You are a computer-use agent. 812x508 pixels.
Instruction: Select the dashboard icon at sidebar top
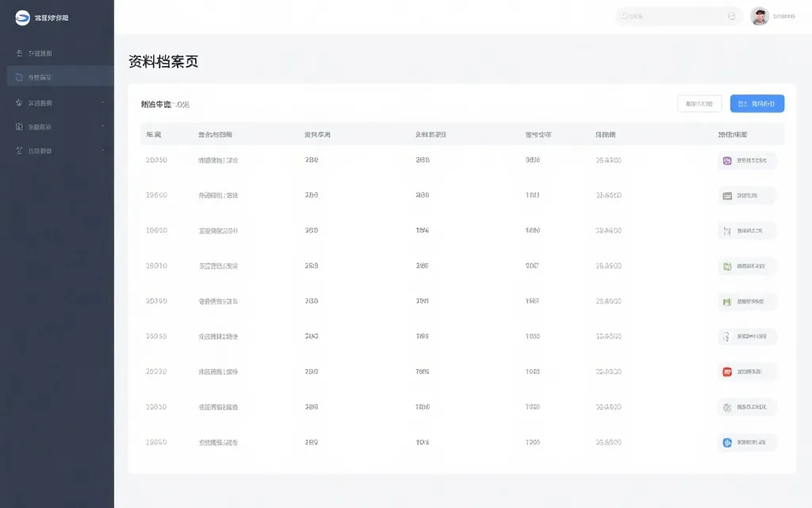pyautogui.click(x=18, y=52)
